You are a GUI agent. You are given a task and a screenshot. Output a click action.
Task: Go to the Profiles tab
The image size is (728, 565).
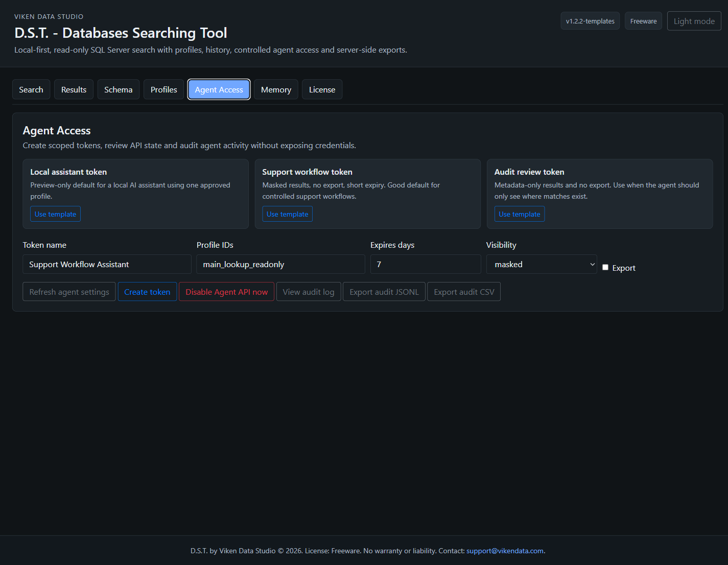tap(164, 89)
